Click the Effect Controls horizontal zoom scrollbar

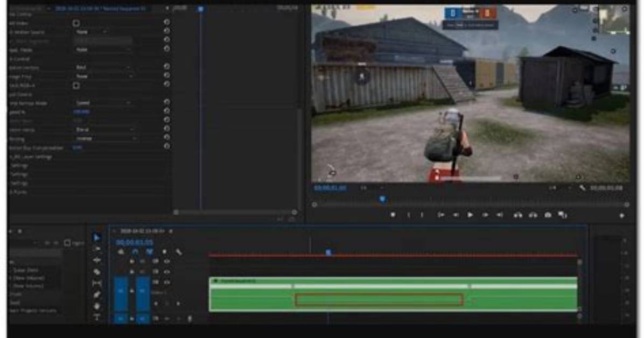[235, 213]
